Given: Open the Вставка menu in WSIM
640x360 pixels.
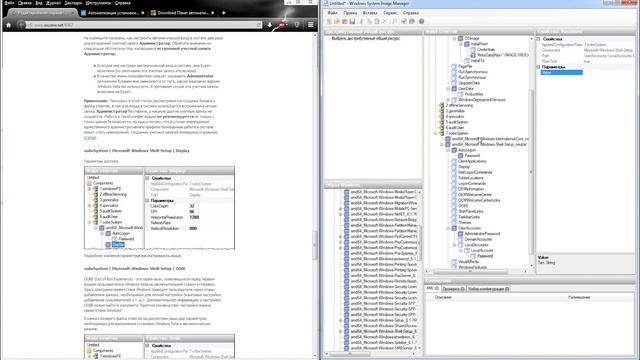Looking at the screenshot, I should [x=370, y=13].
